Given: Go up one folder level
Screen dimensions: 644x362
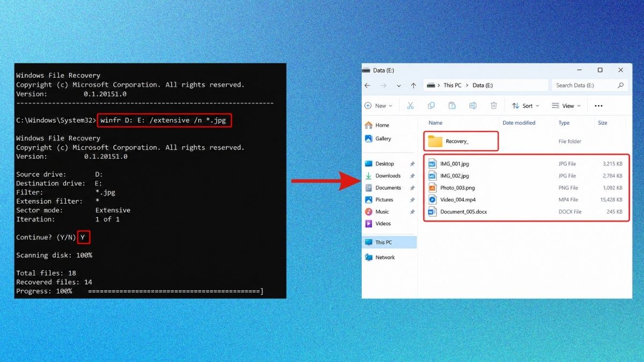Looking at the screenshot, I should coord(413,85).
